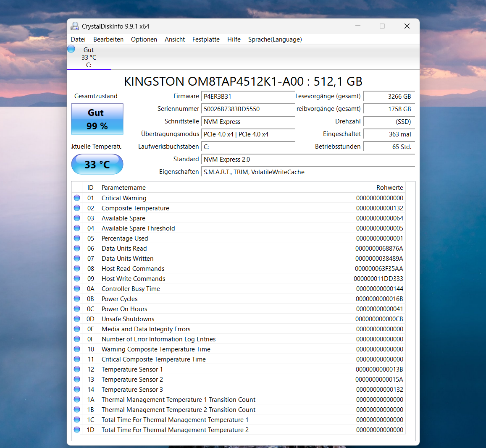Open the Festplatte menu
Viewport: 486px width, 448px height.
point(206,39)
